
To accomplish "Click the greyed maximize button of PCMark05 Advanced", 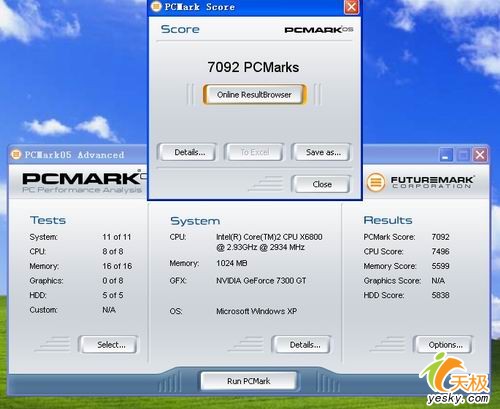I will pyautogui.click(x=463, y=155).
